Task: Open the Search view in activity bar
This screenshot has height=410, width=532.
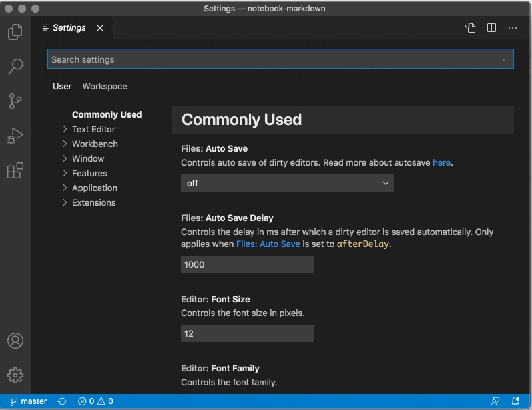Action: click(x=15, y=66)
